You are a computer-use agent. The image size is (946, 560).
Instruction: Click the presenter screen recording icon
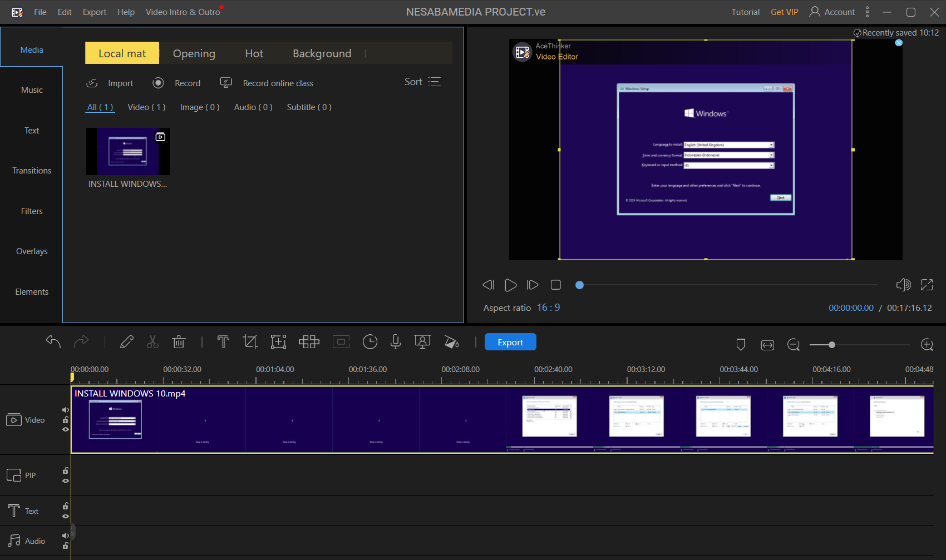[423, 341]
